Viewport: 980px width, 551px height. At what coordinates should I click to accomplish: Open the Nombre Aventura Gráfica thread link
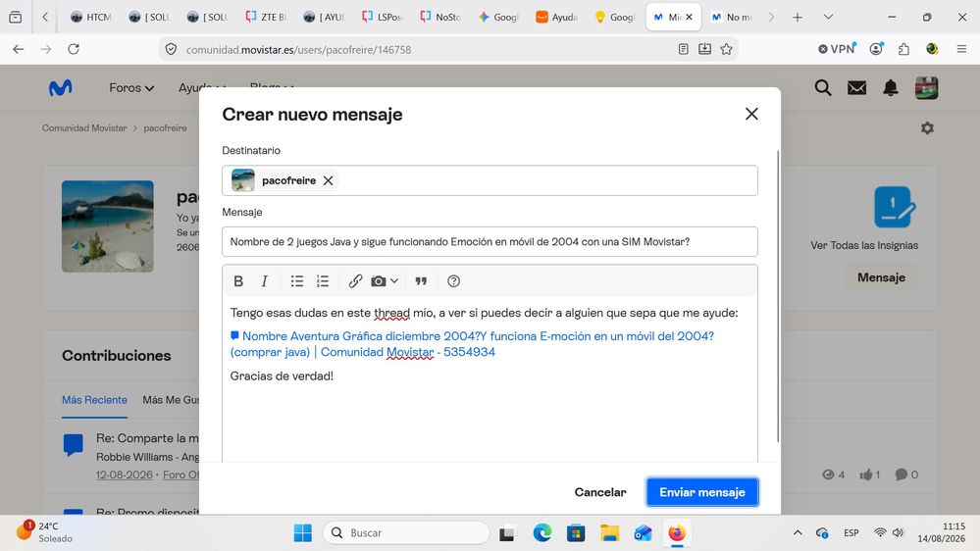click(x=472, y=343)
